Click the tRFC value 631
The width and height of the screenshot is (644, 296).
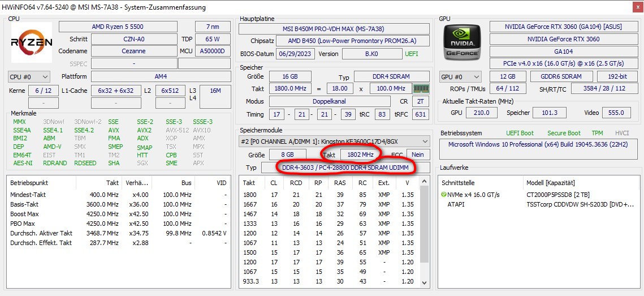click(x=420, y=114)
